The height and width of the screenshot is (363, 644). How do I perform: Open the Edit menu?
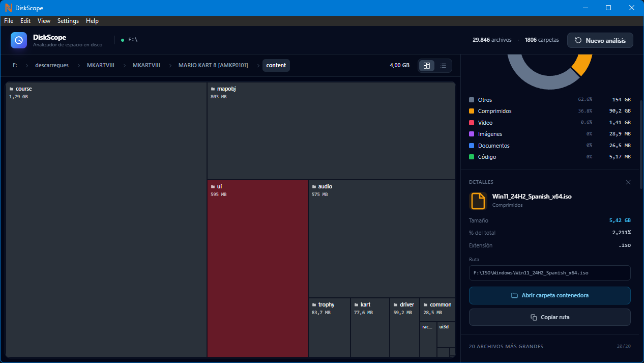[25, 21]
